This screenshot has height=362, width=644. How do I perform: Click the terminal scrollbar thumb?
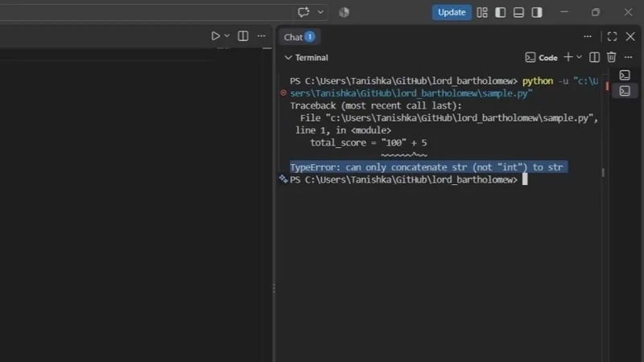[603, 172]
